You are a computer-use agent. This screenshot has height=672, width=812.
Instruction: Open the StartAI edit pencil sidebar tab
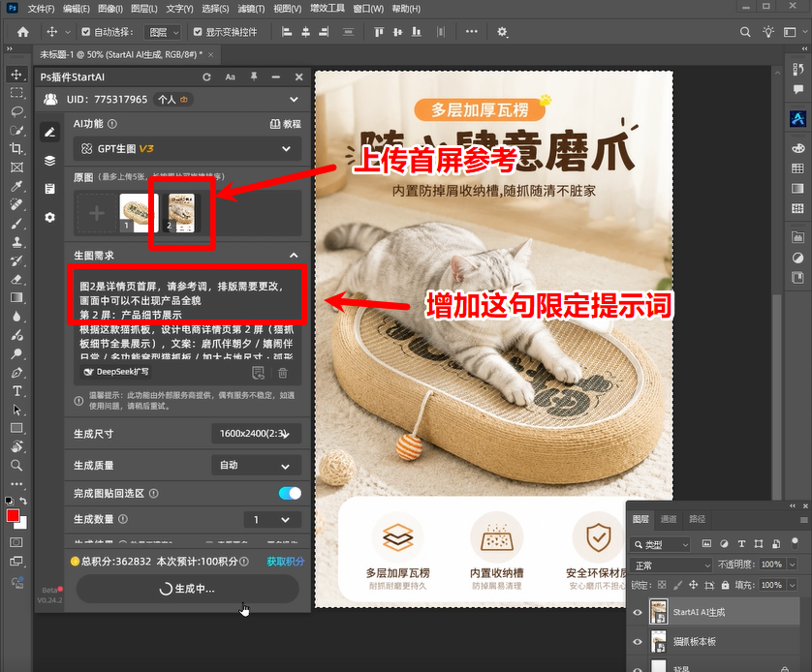coord(49,133)
